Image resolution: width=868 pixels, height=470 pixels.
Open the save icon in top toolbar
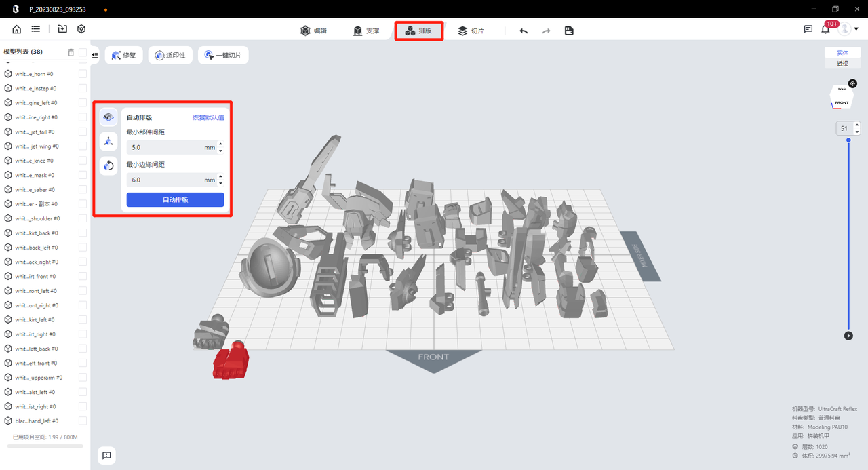[569, 31]
